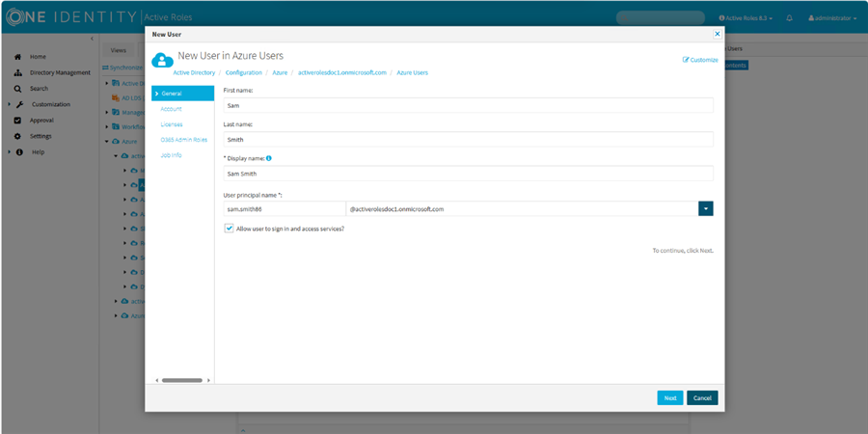Click the Help info icon in sidebar
Image resolution: width=868 pixels, height=434 pixels.
[19, 152]
